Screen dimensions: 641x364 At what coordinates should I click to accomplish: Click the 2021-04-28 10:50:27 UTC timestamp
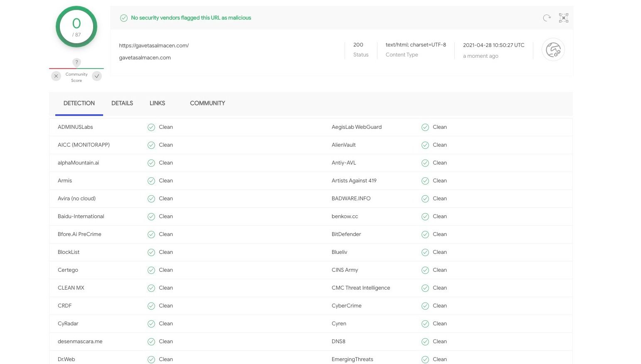pos(494,45)
